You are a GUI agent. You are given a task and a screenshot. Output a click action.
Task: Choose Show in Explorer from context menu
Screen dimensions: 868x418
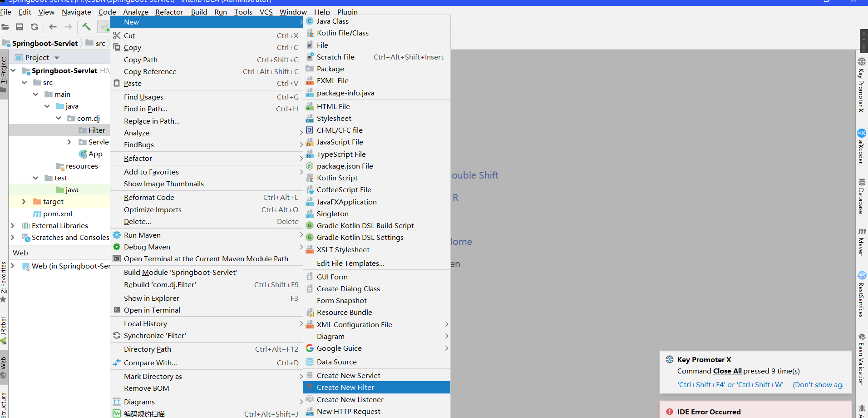(207, 298)
